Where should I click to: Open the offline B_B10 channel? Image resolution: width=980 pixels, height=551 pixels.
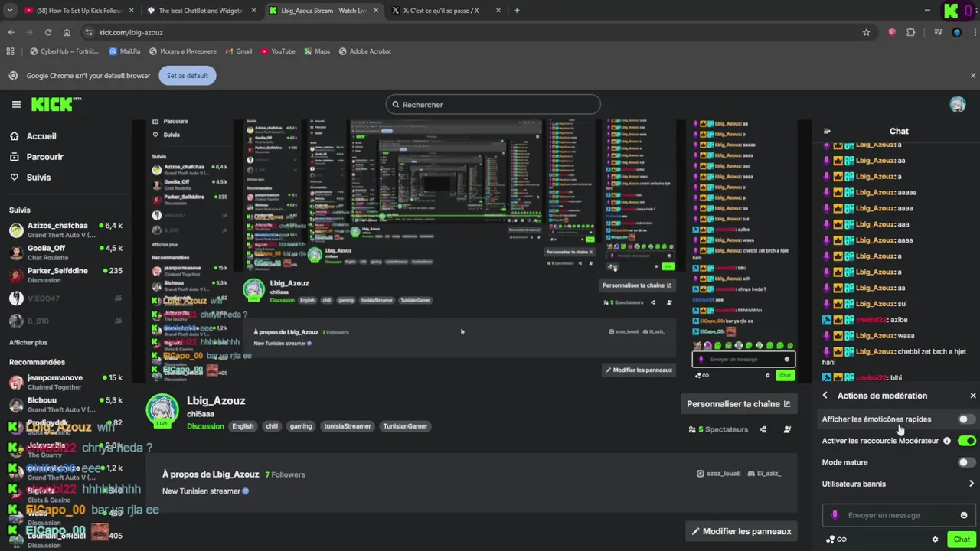point(66,321)
